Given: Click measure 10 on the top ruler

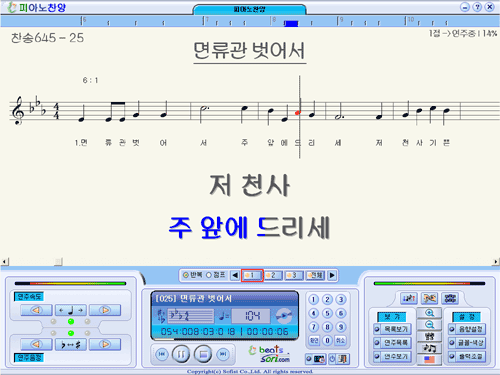Looking at the screenshot, I should (411, 20).
